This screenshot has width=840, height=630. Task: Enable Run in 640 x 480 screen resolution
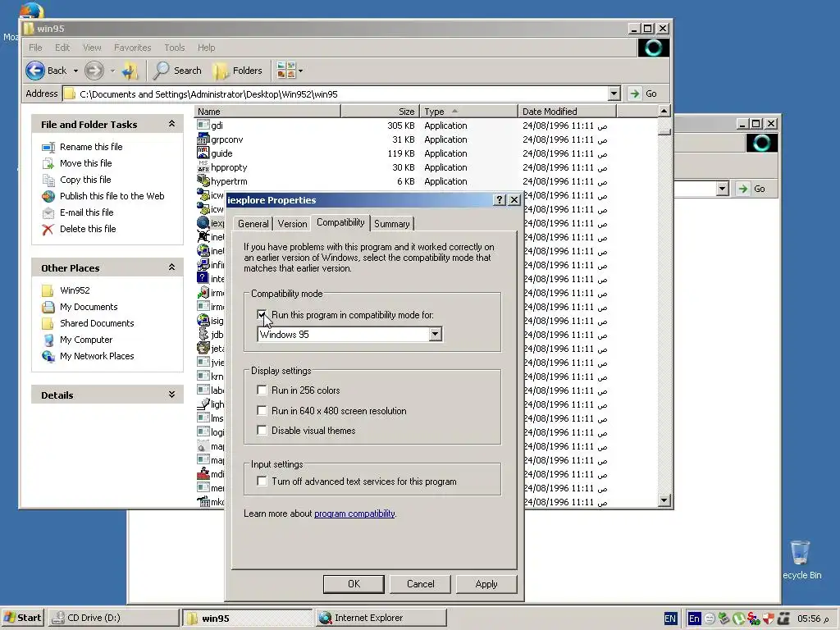click(262, 411)
